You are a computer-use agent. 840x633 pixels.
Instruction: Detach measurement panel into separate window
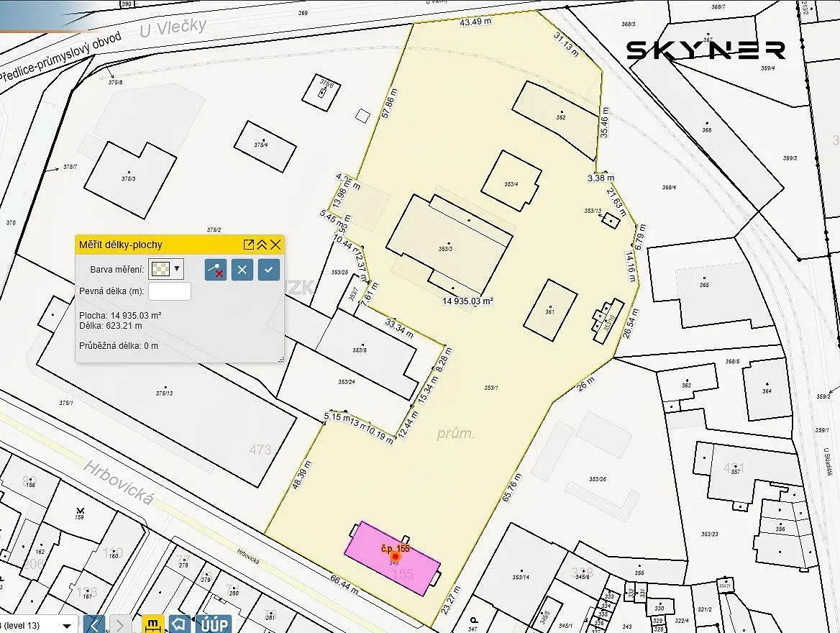pos(249,245)
